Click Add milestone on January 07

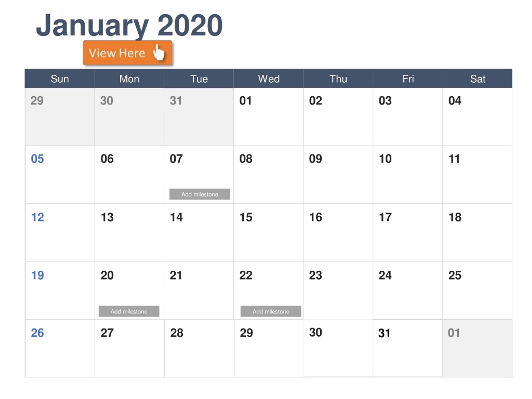pos(200,194)
